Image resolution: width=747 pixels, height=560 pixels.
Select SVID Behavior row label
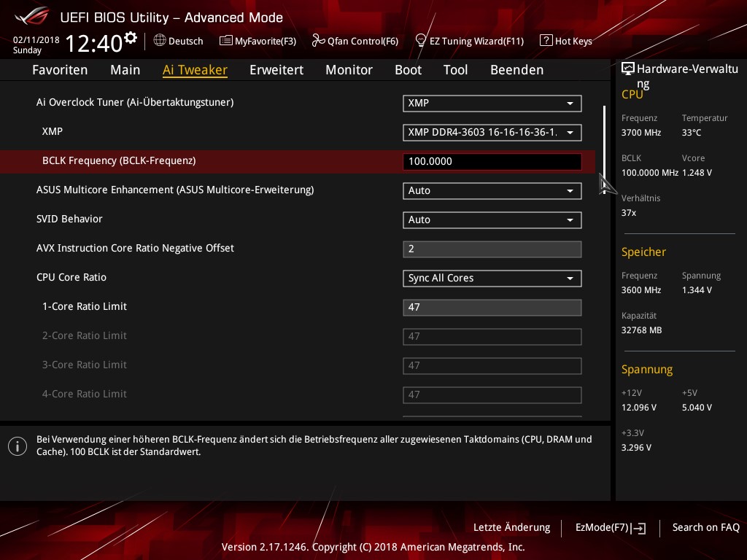69,219
